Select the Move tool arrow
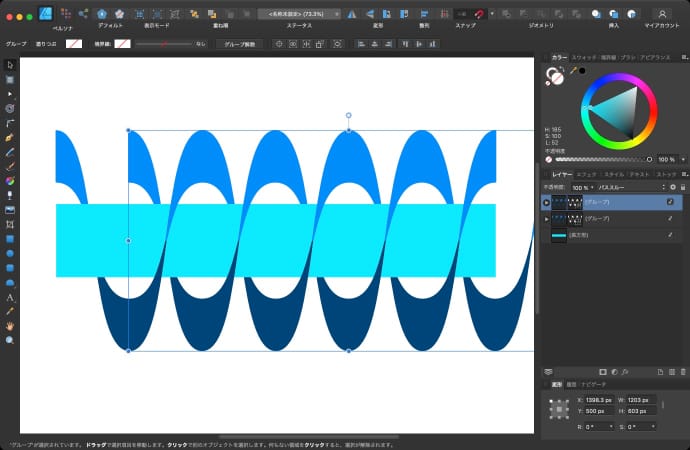Viewport: 690px width, 450px height. [x=10, y=64]
